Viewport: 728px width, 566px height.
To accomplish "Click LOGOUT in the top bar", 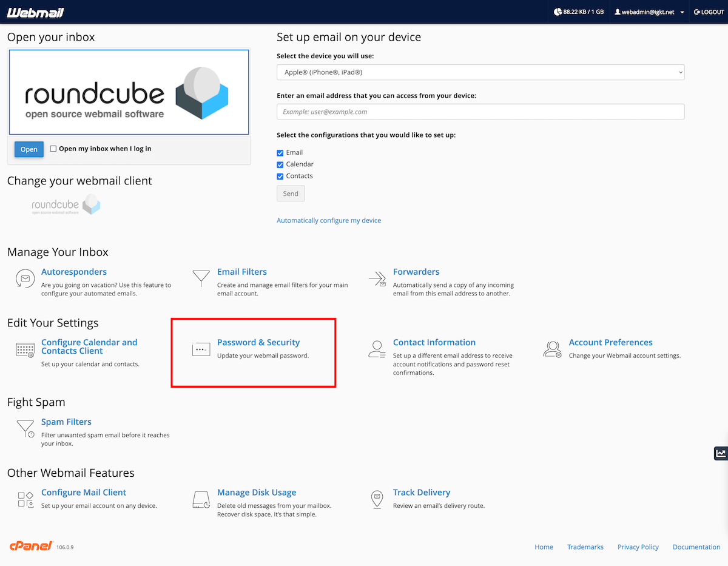I will [709, 12].
